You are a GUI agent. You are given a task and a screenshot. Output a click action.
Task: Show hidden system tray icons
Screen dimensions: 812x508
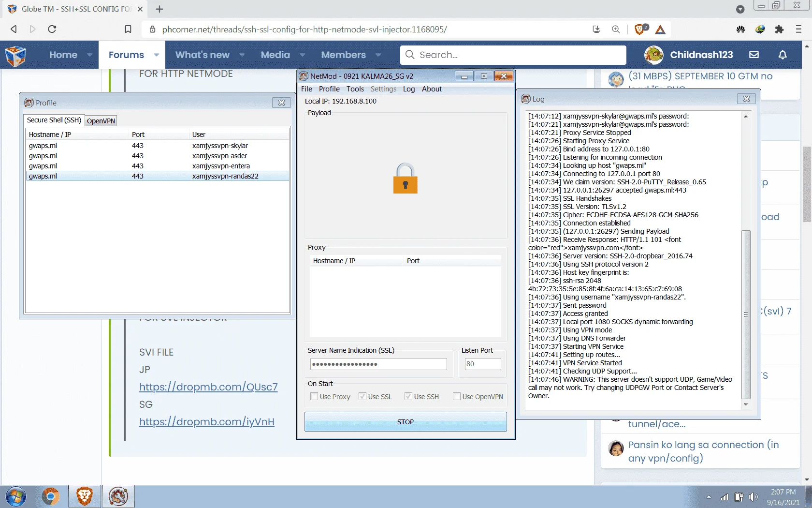point(709,497)
